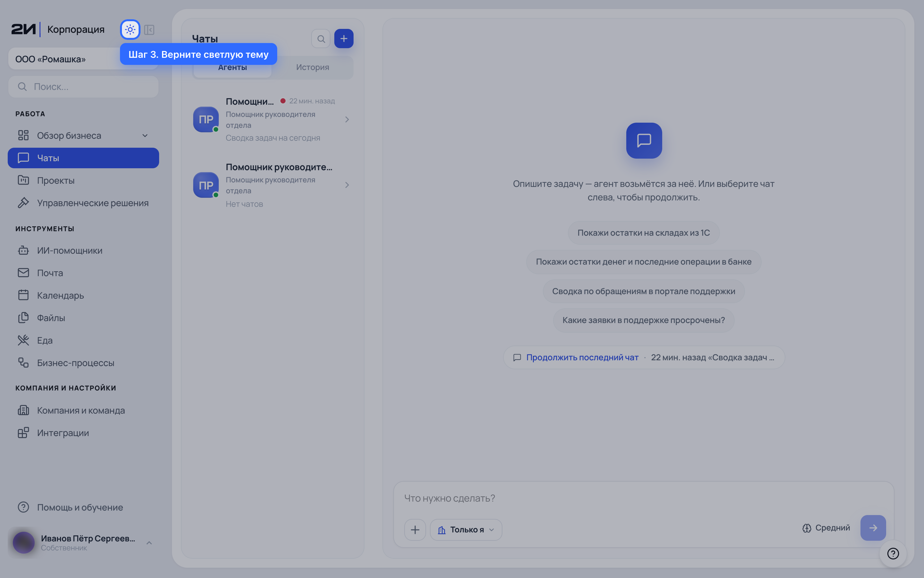
Task: Click the user avatar at bottom left
Action: coord(24,543)
